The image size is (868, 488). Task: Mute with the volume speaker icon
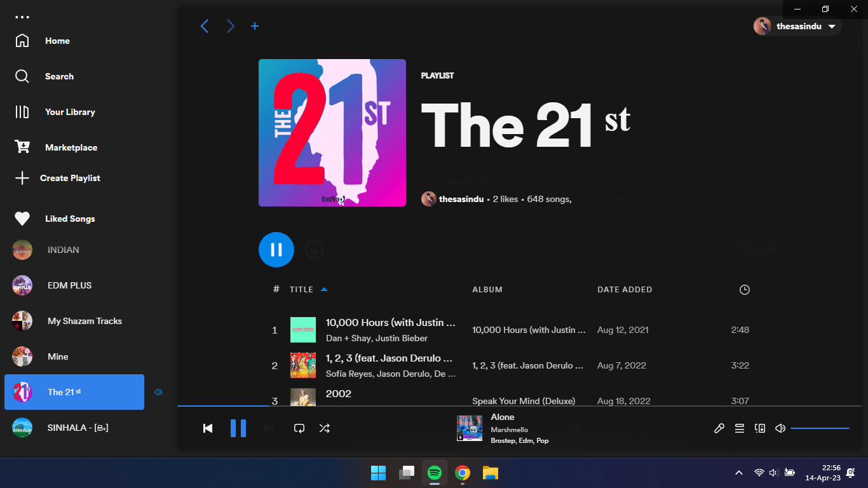tap(780, 428)
